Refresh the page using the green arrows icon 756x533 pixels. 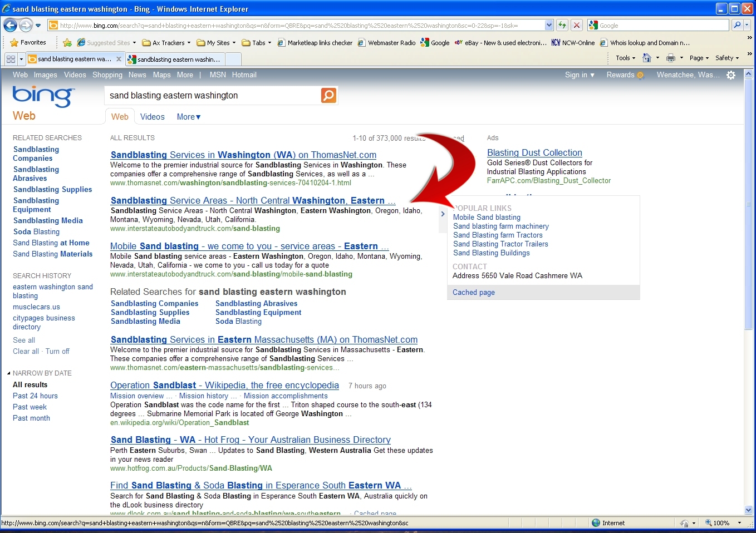pos(562,25)
